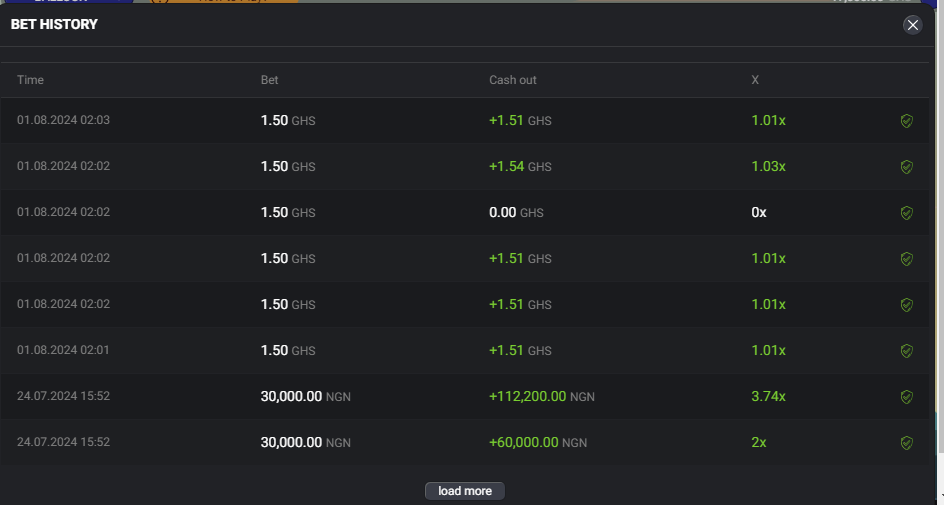Select the 01.08.2024 02:03 timestamp

click(63, 121)
